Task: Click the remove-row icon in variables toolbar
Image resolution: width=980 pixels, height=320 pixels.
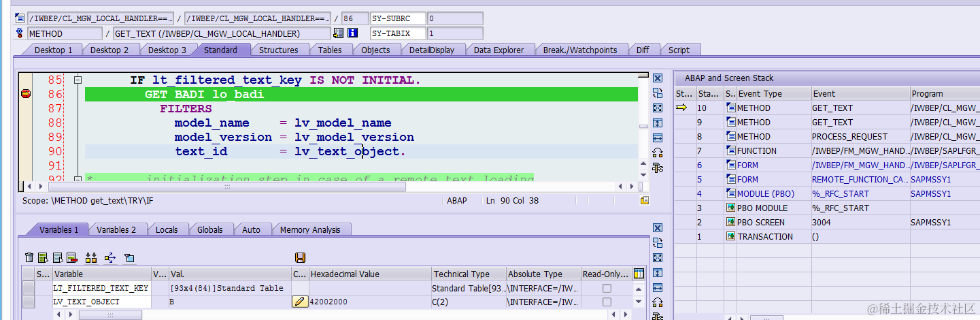Action: click(71, 257)
